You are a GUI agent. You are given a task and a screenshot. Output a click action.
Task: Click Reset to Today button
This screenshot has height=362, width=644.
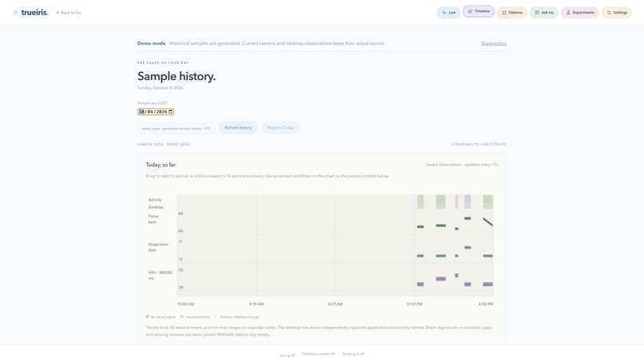pyautogui.click(x=280, y=128)
